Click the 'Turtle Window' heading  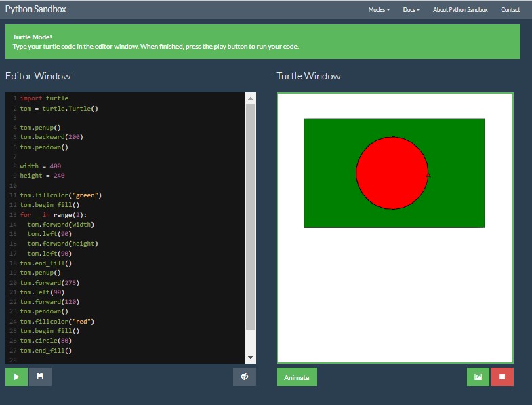[x=308, y=76]
